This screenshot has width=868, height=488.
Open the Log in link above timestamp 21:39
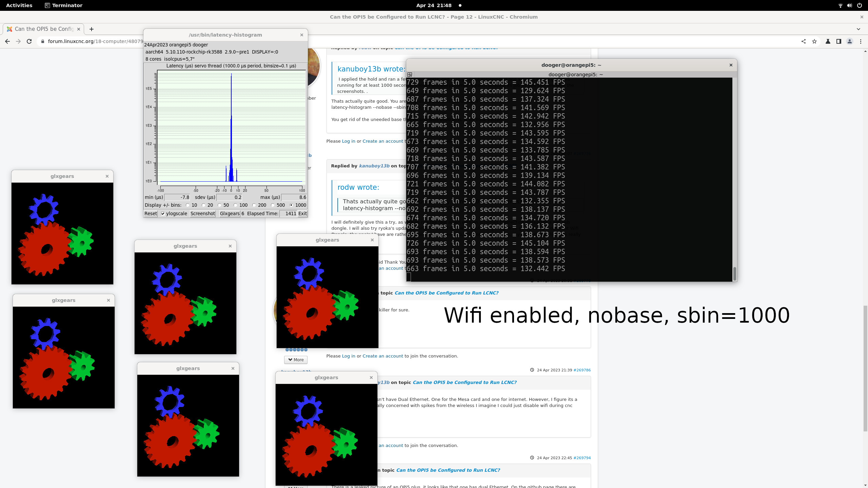(349, 356)
